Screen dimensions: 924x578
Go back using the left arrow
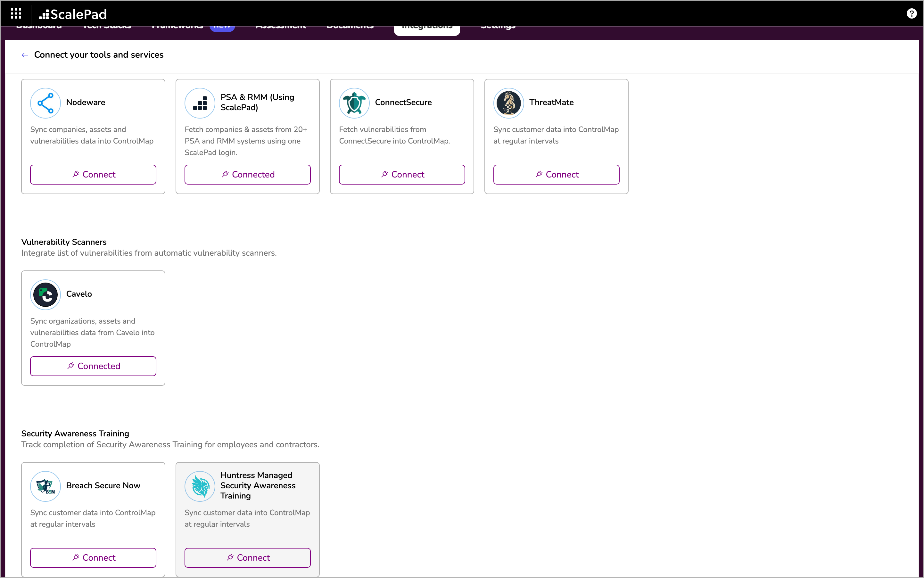[25, 55]
